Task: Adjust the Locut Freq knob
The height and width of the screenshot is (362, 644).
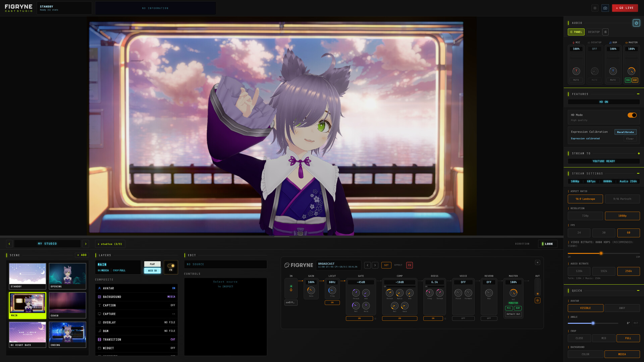Action: 332,290
